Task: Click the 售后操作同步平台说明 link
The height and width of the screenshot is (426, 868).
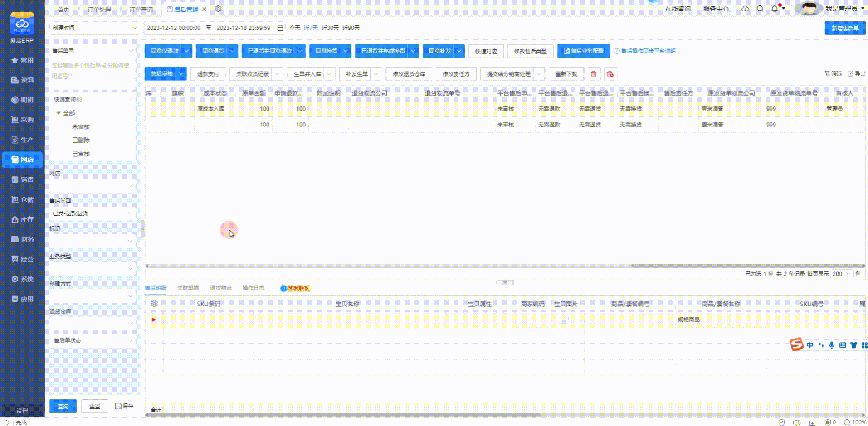Action: coord(648,51)
